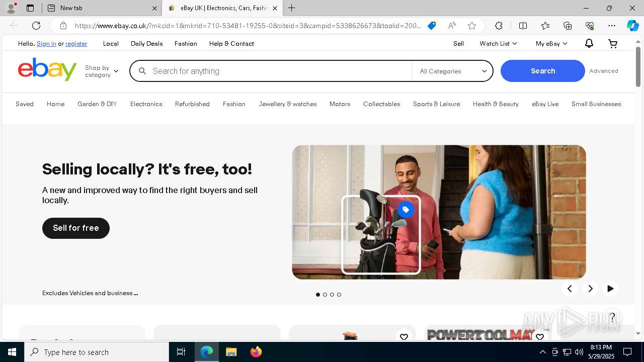The height and width of the screenshot is (362, 644).
Task: Open Help & Contact link
Action: [231, 44]
